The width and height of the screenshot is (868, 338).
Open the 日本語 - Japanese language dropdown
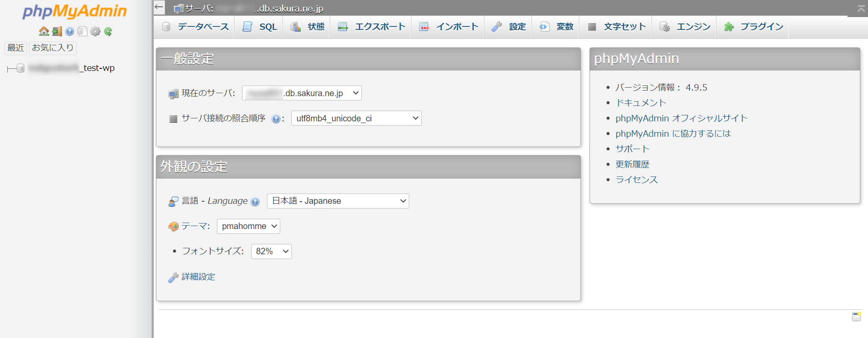338,201
